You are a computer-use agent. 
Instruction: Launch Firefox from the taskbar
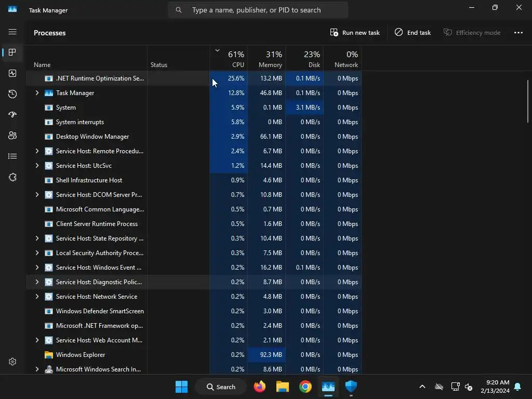click(260, 387)
